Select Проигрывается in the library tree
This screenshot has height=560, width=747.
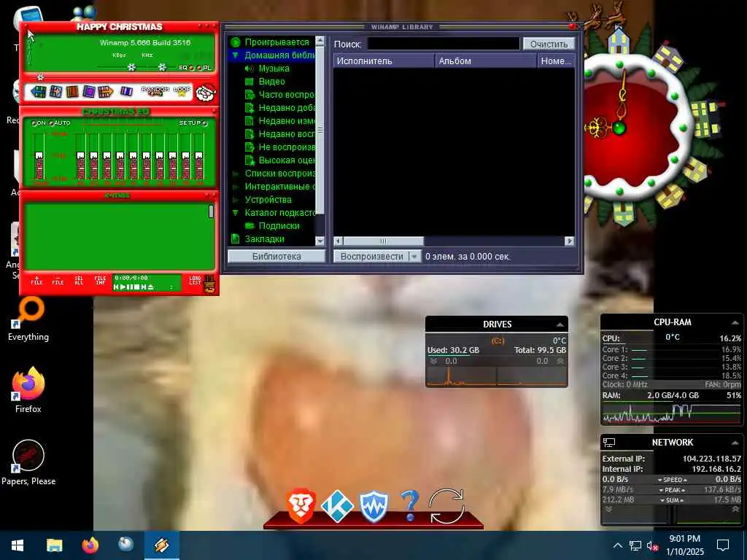[276, 42]
